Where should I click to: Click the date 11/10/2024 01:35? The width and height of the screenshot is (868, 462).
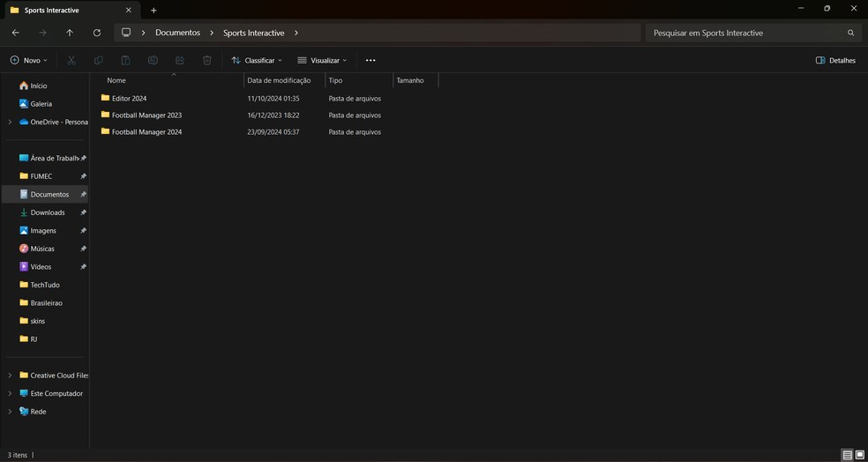[x=273, y=99]
